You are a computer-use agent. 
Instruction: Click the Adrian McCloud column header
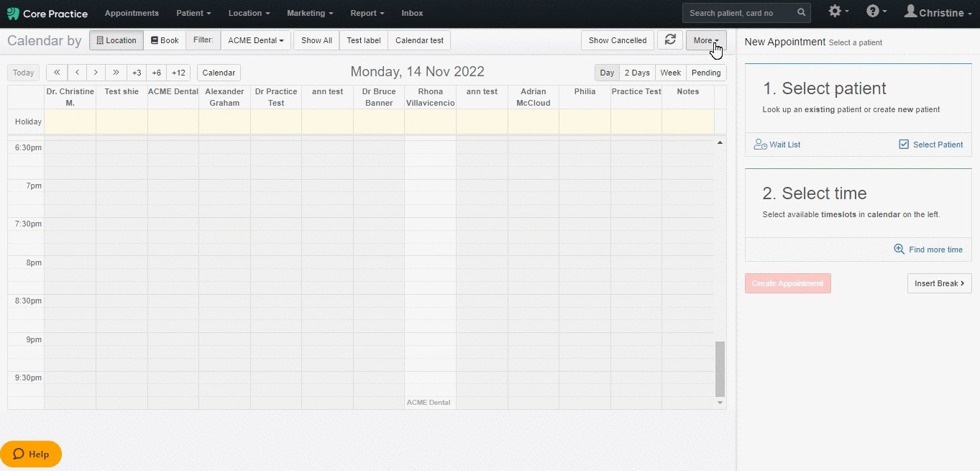tap(533, 97)
